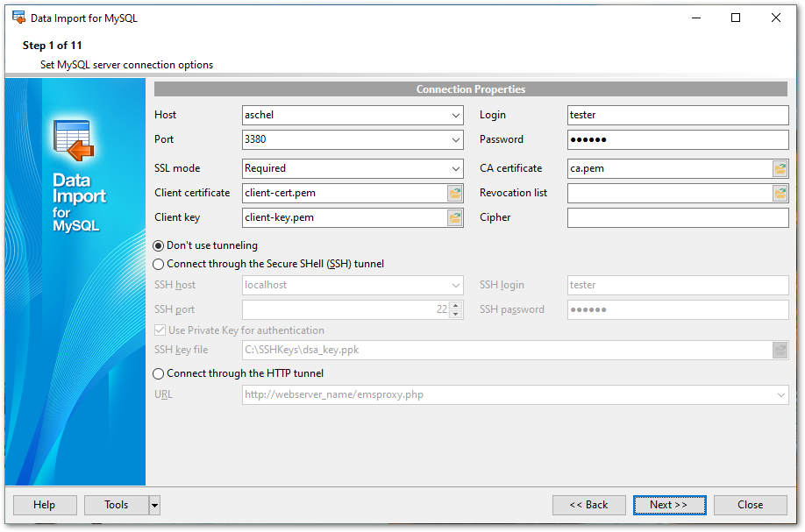Click the SSH port number field

coord(346,310)
